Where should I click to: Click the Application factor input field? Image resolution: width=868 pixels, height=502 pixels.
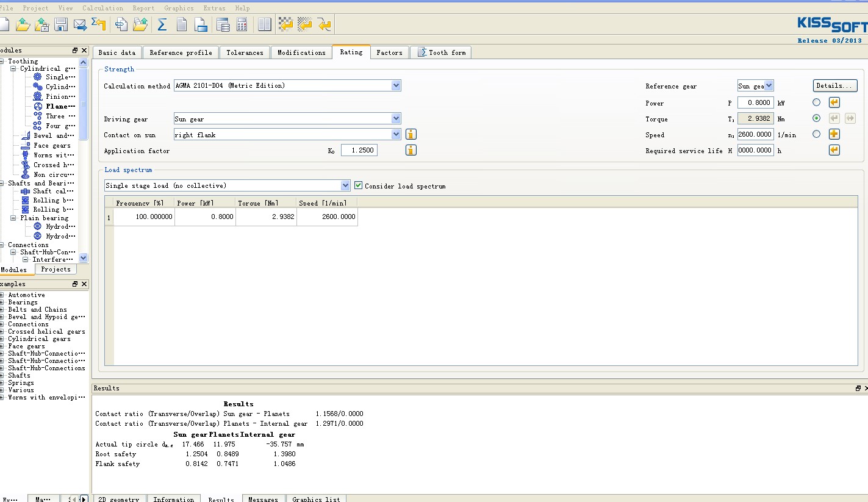[359, 150]
